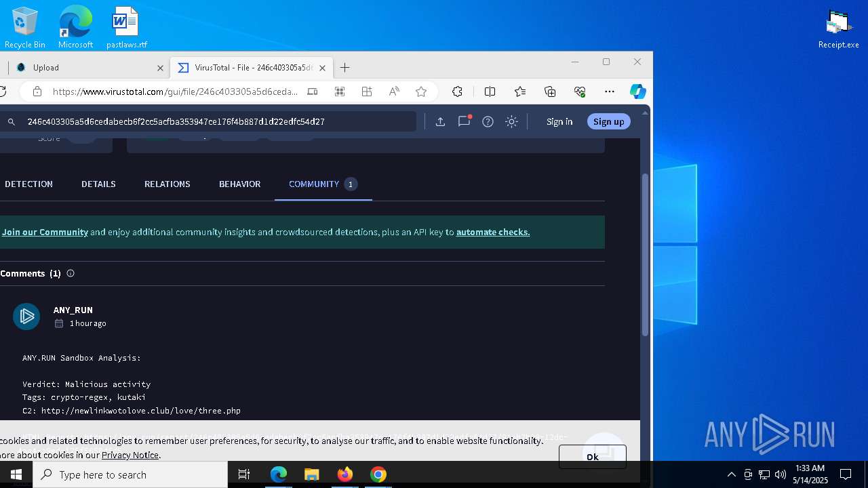Viewport: 868px width, 488px height.
Task: Click the ANY_RUN avatar icon
Action: 26,317
